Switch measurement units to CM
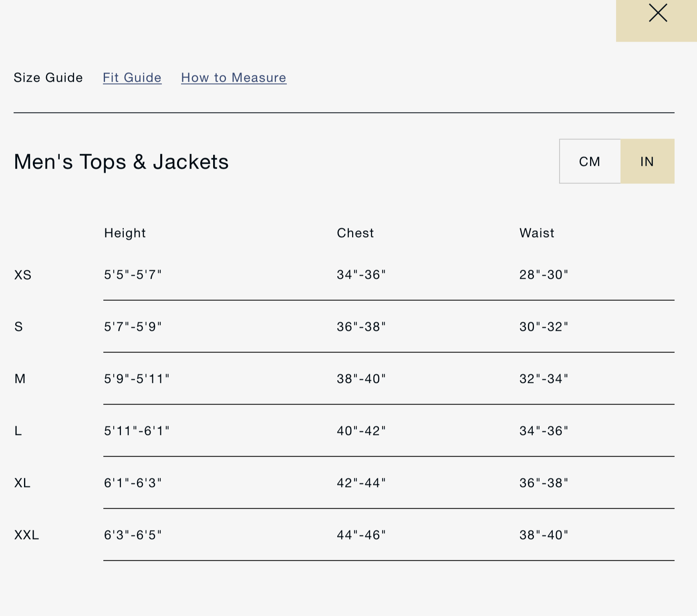This screenshot has height=616, width=697. (x=590, y=161)
